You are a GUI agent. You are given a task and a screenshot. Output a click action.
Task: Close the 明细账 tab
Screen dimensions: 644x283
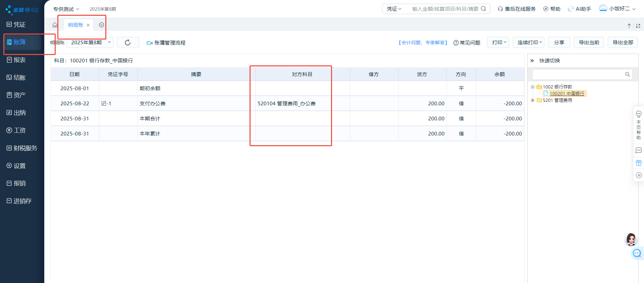pyautogui.click(x=88, y=25)
